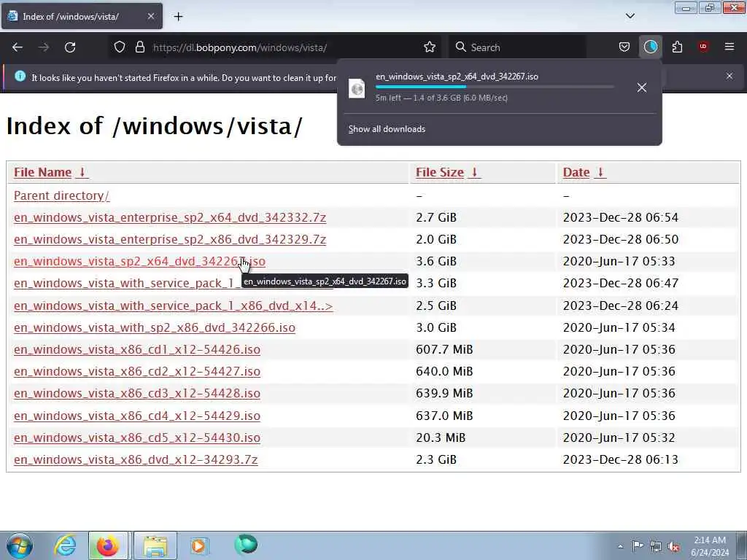Viewport: 747px width, 560px height.
Task: Open tracking protection shield icon
Action: pyautogui.click(x=120, y=47)
